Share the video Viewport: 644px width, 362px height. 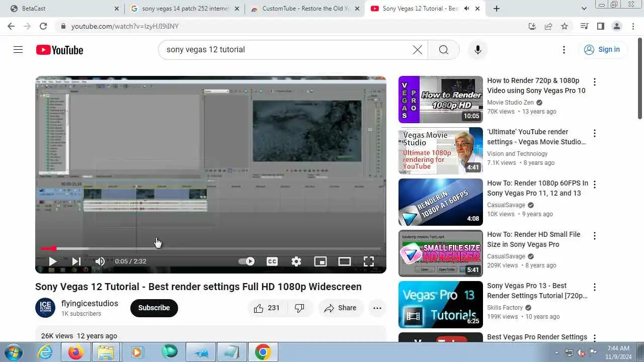tap(341, 308)
